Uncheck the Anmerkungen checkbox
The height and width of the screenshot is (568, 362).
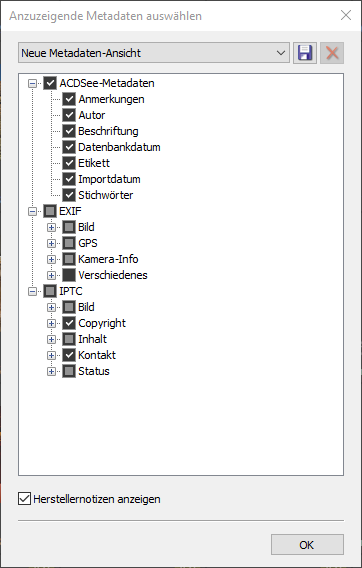point(69,99)
